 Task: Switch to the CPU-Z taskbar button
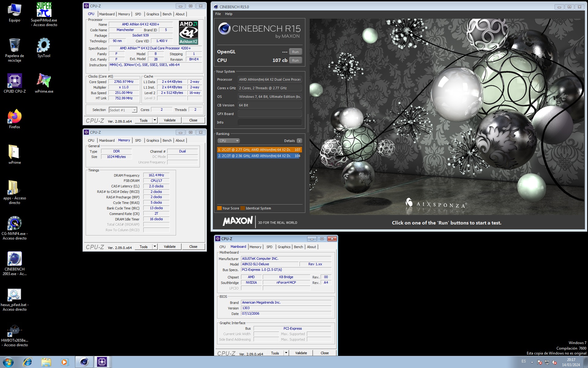pos(102,362)
